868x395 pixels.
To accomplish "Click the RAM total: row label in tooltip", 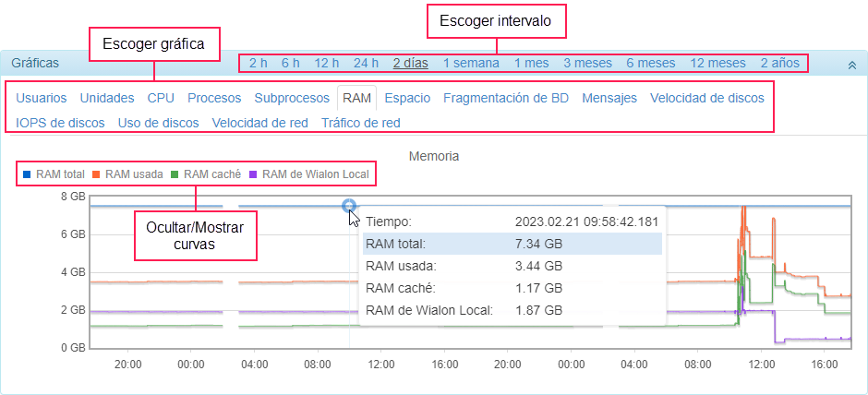I will (396, 244).
